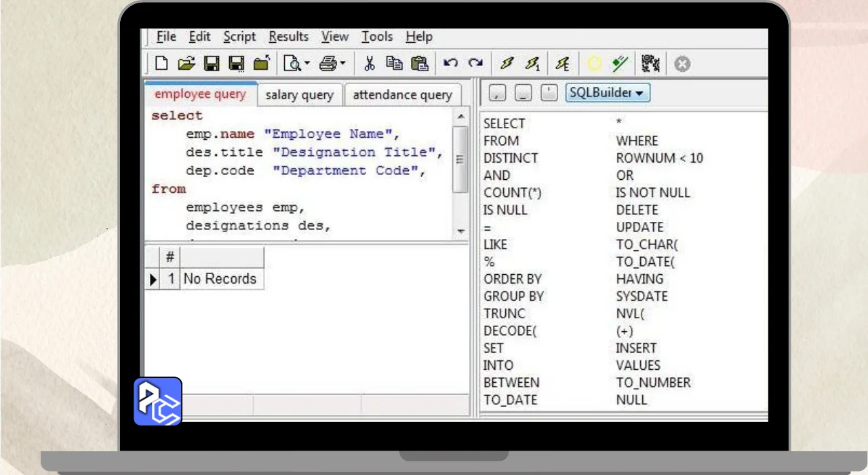Screen dimensions: 868x475
Task: Click the Cut scissors icon
Action: click(x=370, y=64)
